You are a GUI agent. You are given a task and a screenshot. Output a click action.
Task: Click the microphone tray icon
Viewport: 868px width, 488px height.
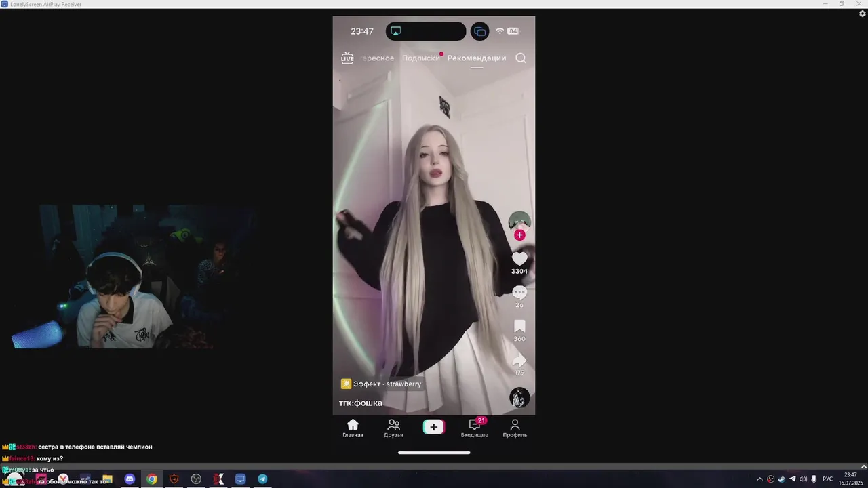click(x=814, y=479)
